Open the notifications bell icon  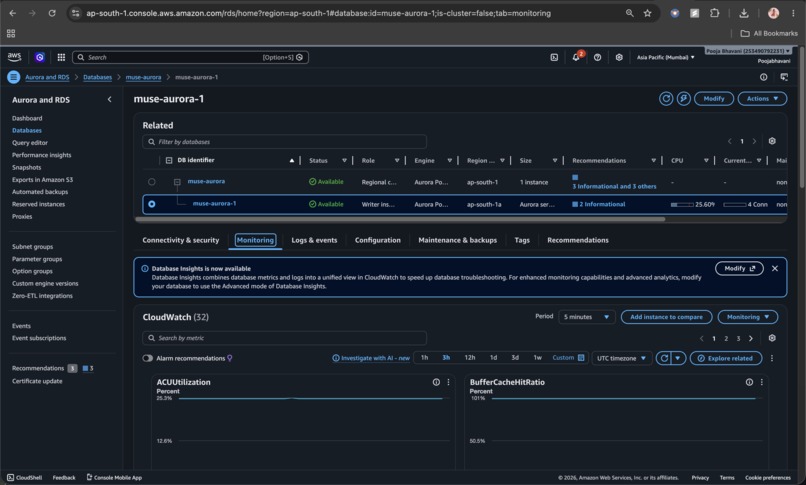(x=576, y=58)
